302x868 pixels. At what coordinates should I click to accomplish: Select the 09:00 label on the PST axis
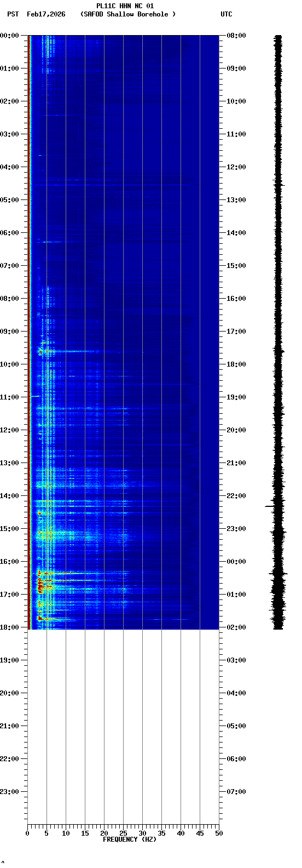[10, 332]
